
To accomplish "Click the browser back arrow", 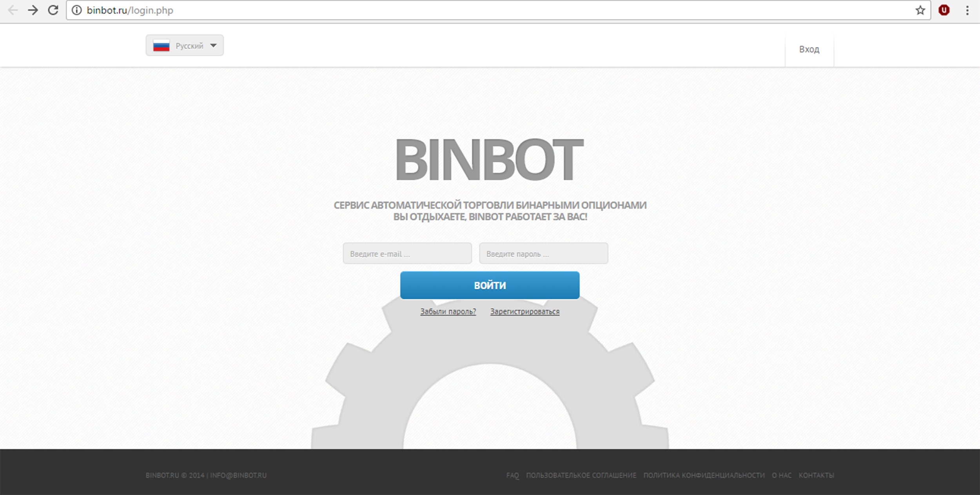I will (13, 10).
